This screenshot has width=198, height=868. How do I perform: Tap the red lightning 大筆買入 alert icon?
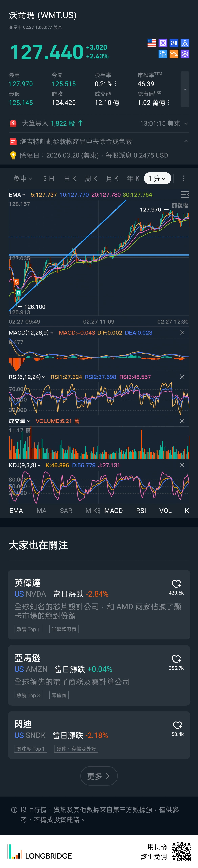click(13, 123)
